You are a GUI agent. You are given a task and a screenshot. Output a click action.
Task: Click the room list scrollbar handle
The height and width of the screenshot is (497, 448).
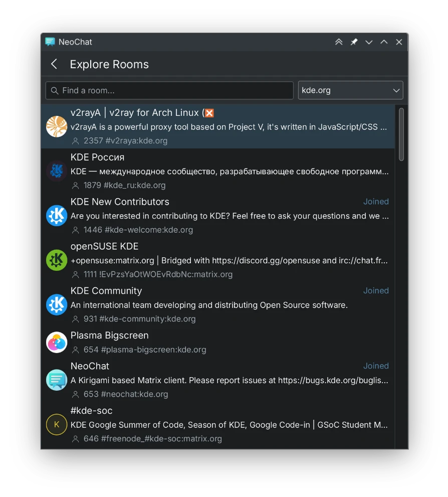click(401, 134)
